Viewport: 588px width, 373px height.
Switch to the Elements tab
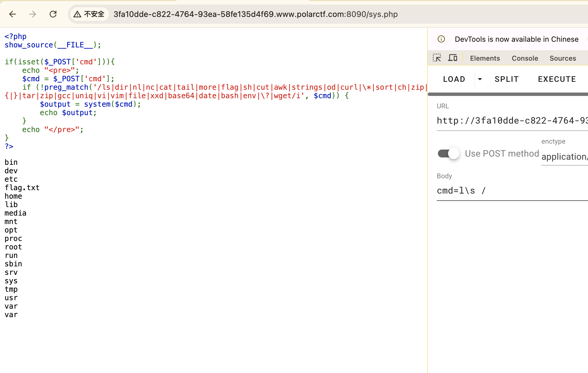click(485, 58)
